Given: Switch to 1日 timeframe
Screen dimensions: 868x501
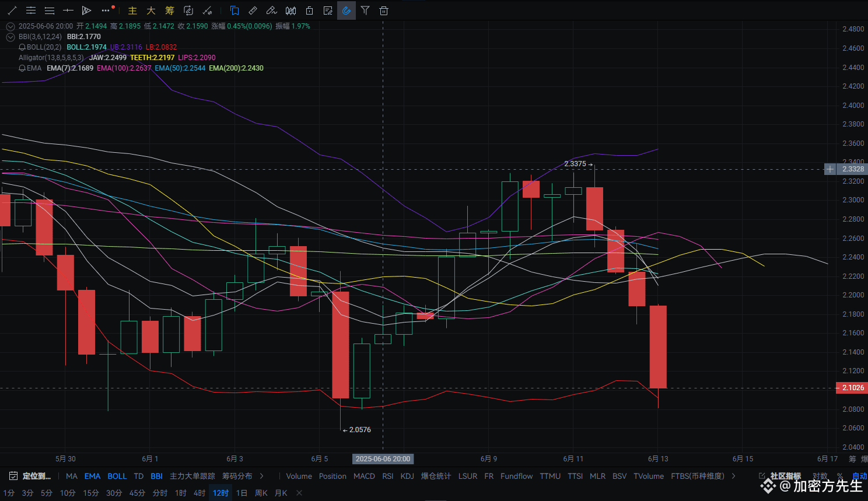Looking at the screenshot, I should [242, 493].
